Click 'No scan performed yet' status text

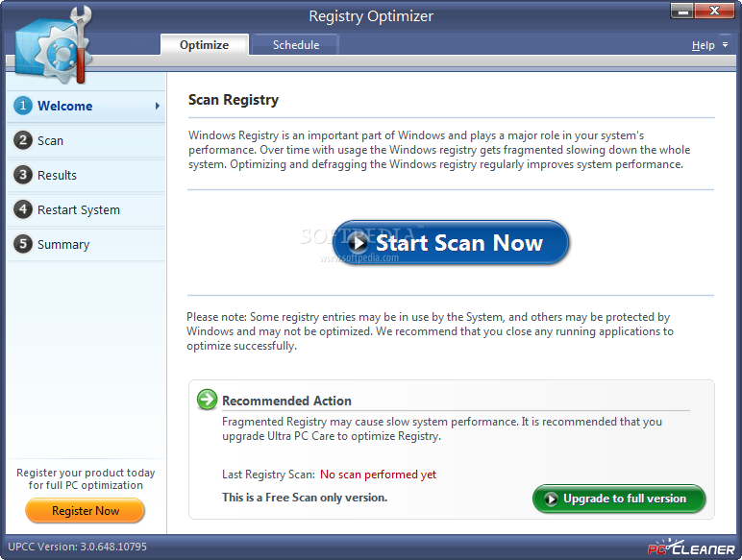(x=378, y=475)
